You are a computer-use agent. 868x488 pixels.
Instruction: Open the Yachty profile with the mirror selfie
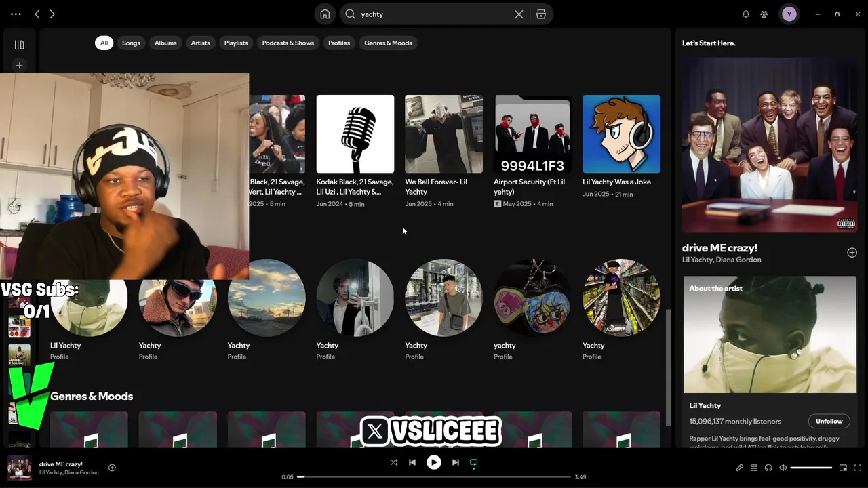click(355, 298)
